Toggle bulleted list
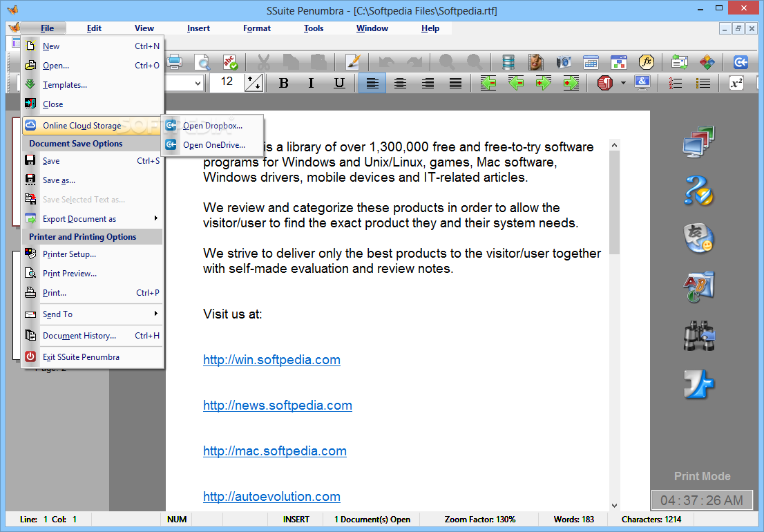This screenshot has width=764, height=532. 703,84
